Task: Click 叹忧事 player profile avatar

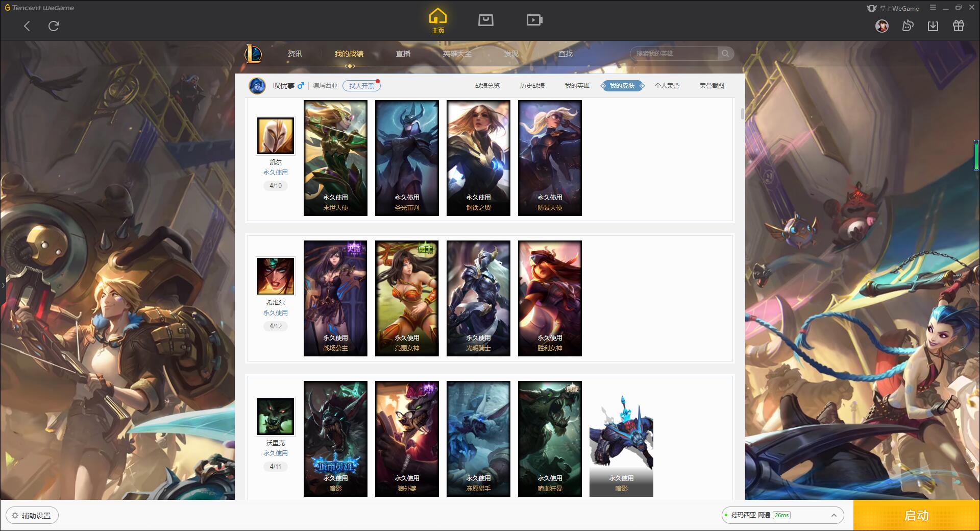Action: point(257,86)
